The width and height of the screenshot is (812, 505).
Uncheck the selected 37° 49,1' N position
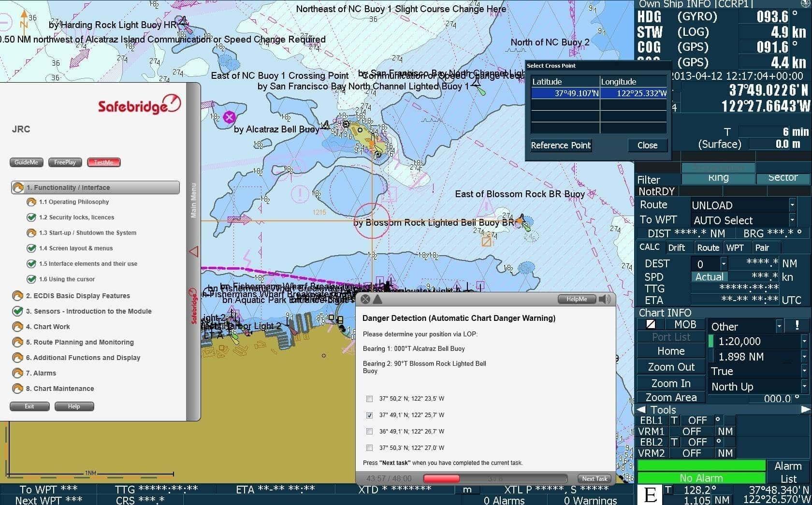[x=370, y=415]
